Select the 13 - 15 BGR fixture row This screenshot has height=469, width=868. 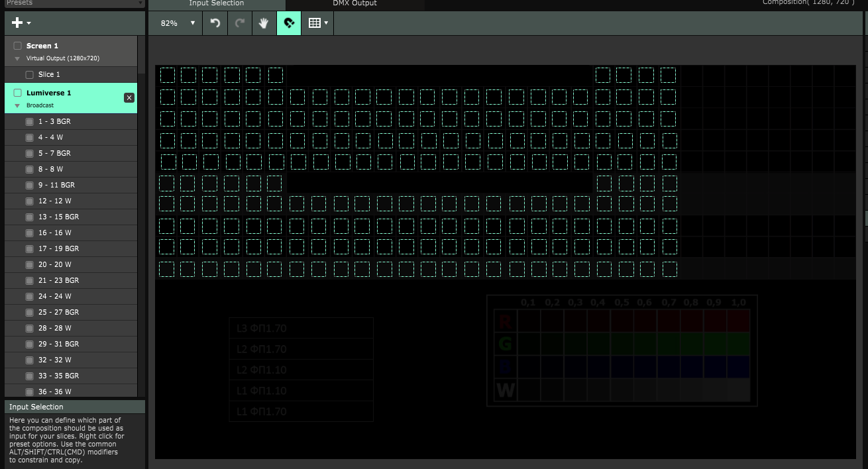click(58, 217)
